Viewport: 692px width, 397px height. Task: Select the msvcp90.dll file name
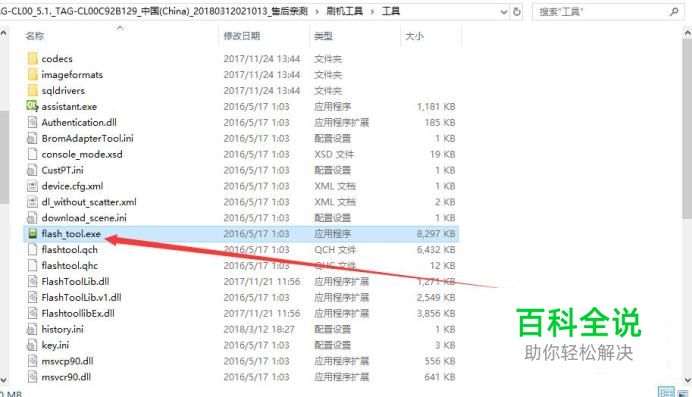point(68,361)
